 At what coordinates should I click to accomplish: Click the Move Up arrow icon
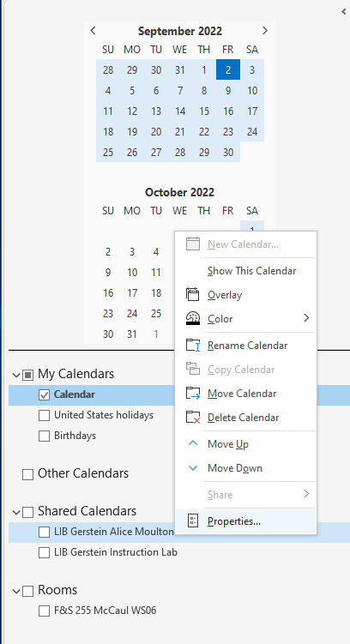(193, 443)
